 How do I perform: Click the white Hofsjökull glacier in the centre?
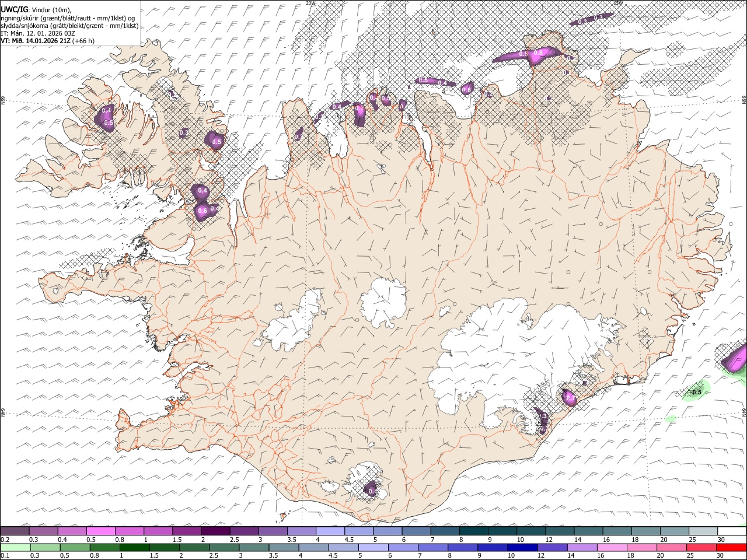click(x=383, y=302)
